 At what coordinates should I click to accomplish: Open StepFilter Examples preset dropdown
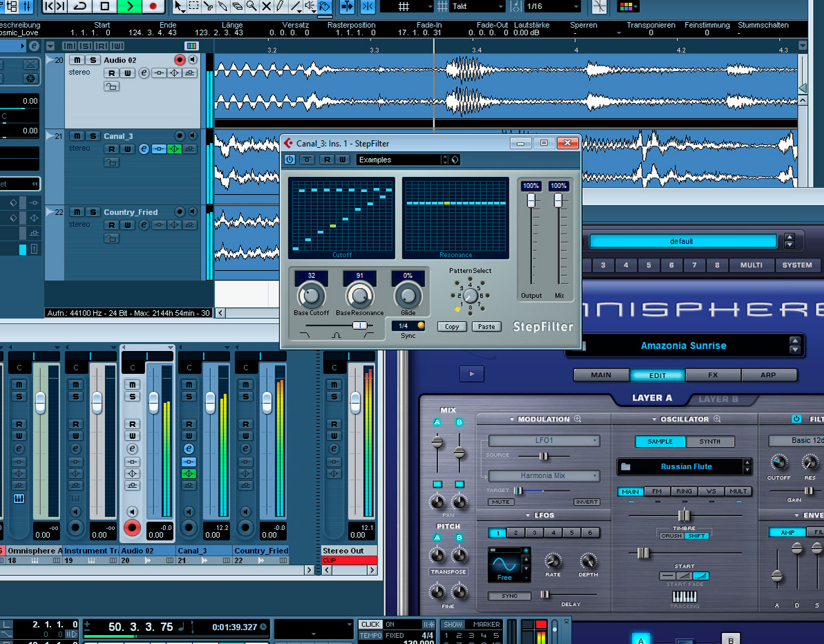click(403, 160)
